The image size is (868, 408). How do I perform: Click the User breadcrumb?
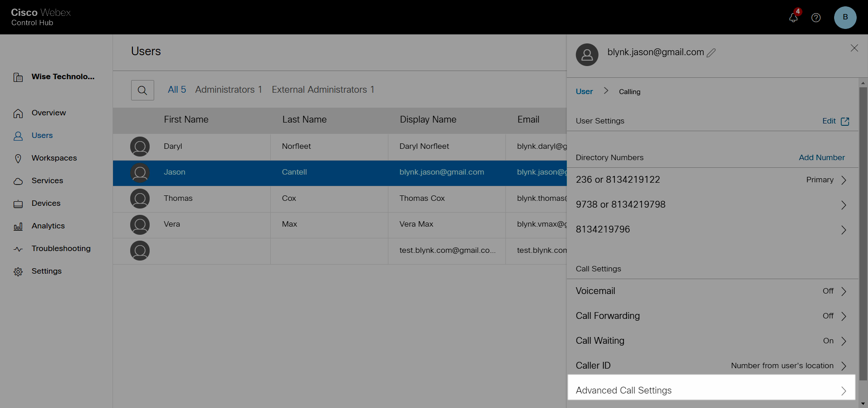(583, 91)
